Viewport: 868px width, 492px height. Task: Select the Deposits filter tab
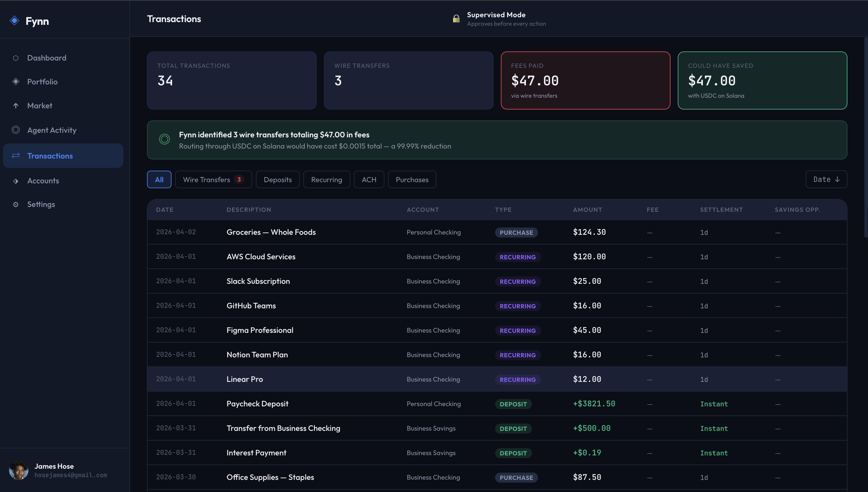(277, 180)
